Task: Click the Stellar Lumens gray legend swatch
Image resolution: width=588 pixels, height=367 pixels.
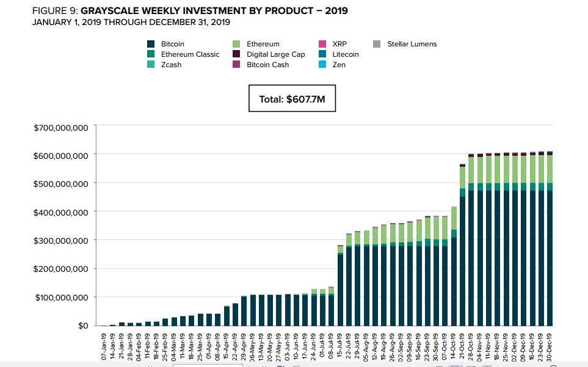Action: pos(377,44)
